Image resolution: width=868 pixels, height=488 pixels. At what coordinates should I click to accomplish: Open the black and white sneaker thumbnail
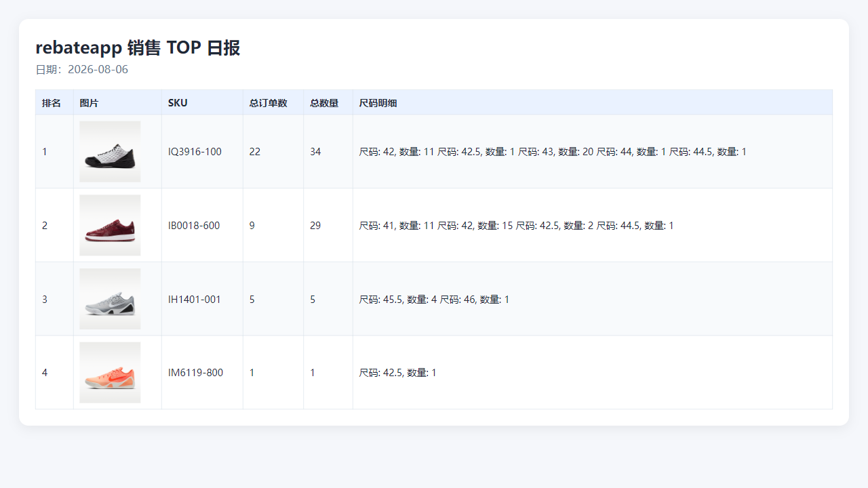(110, 152)
